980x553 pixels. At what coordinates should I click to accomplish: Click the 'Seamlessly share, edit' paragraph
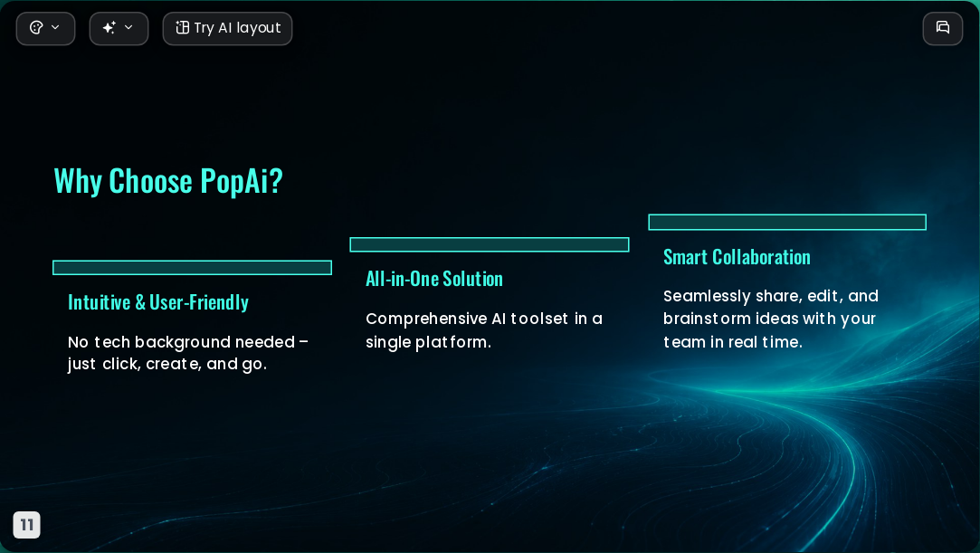(771, 319)
